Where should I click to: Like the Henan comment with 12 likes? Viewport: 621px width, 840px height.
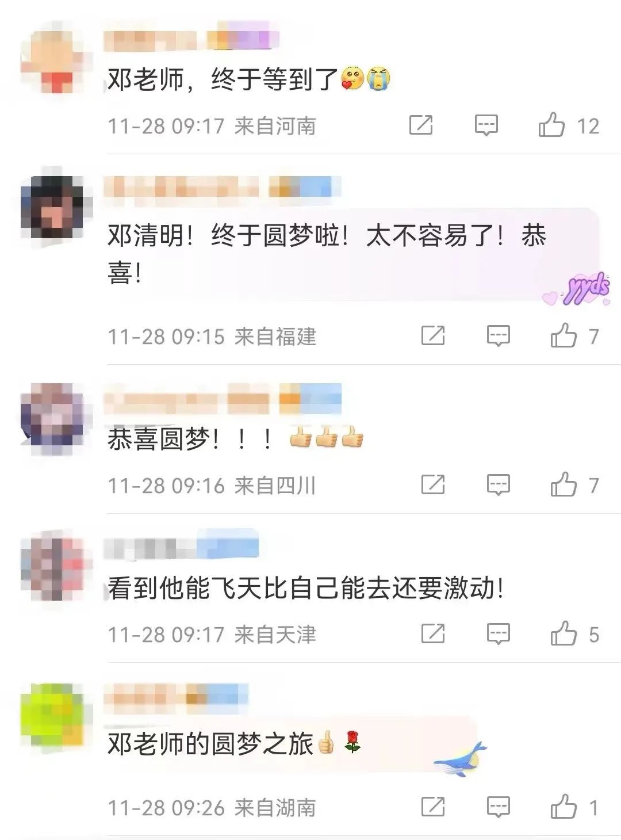551,125
